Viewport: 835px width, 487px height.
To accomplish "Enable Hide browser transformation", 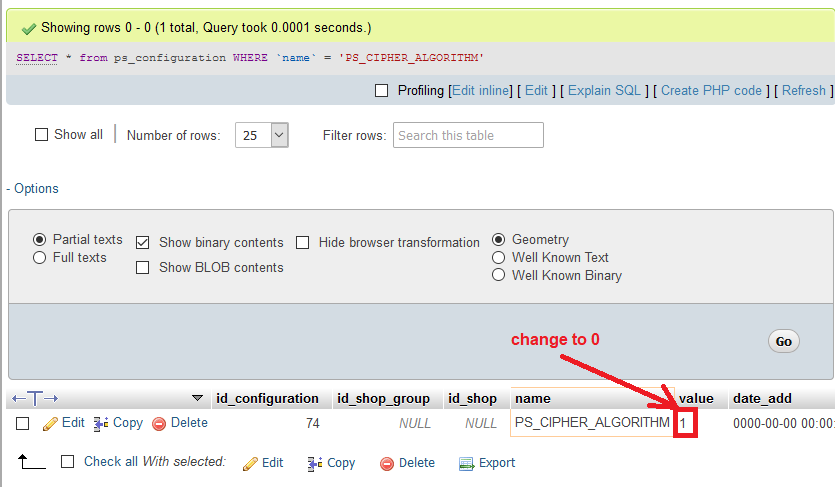I will pos(302,243).
